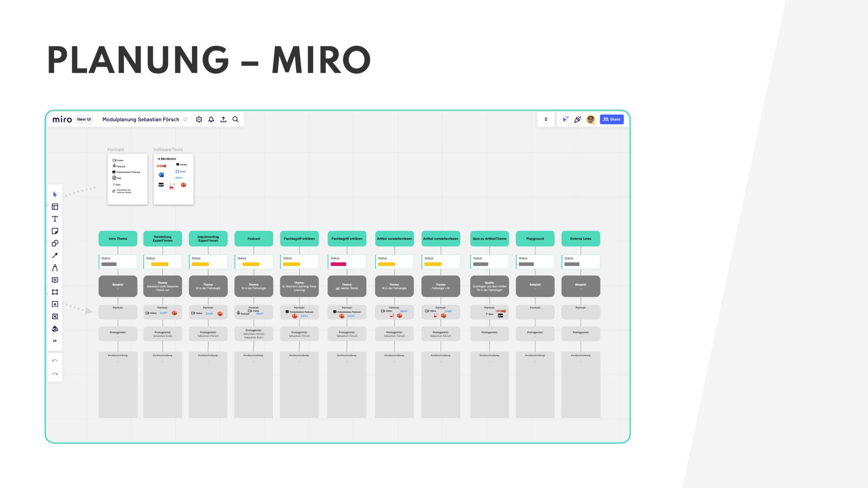The height and width of the screenshot is (488, 868).
Task: Select the connection line arrow tool
Action: [55, 255]
